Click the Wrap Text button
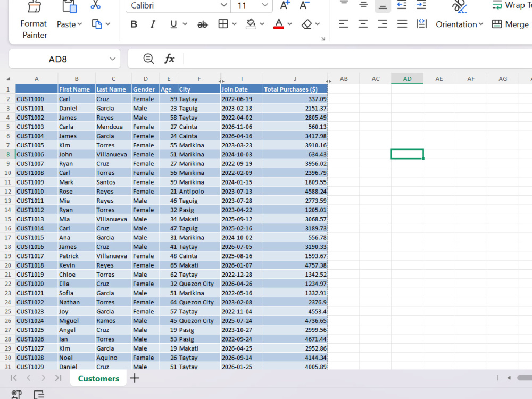 click(x=512, y=5)
